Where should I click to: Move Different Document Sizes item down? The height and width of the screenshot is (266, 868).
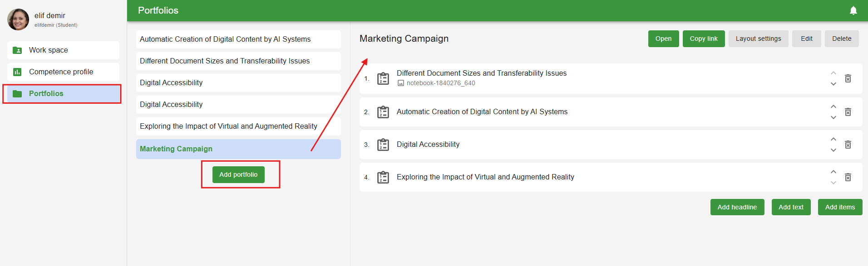pyautogui.click(x=833, y=84)
